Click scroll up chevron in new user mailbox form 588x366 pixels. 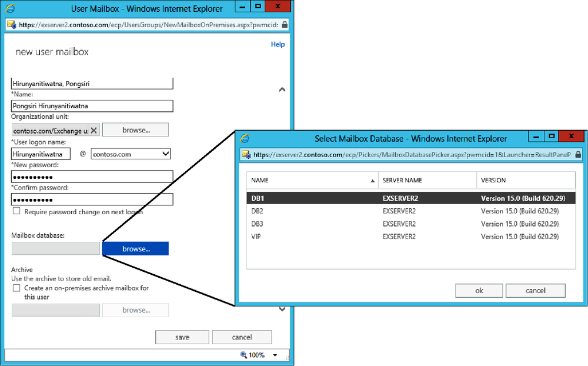click(282, 89)
